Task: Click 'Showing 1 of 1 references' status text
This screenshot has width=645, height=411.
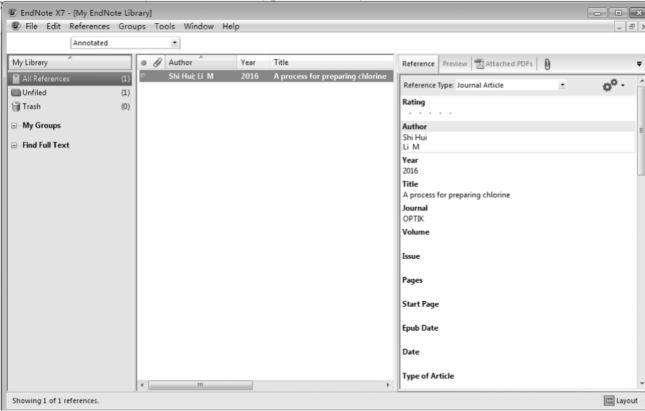Action: (x=56, y=400)
